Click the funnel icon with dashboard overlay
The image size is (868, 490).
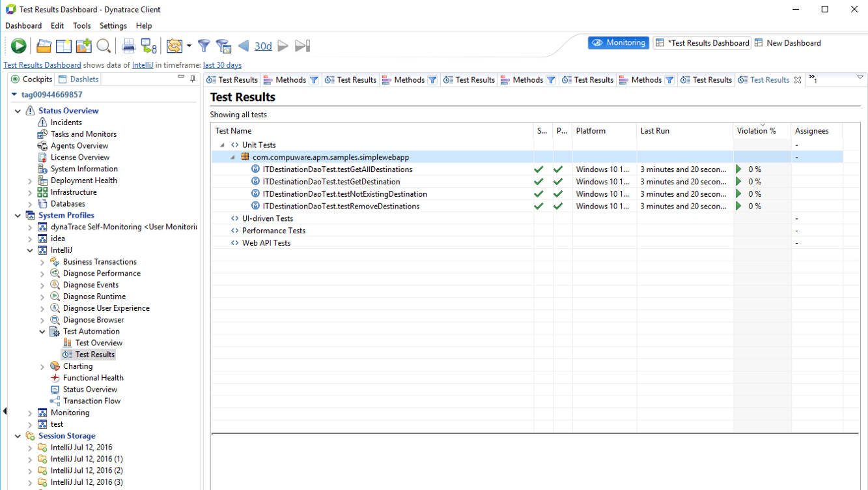(x=223, y=46)
